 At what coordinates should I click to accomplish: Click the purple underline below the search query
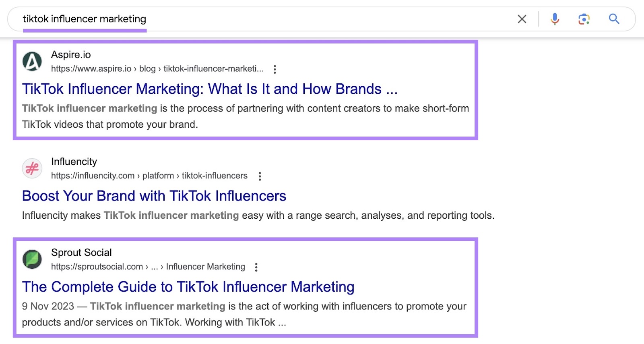(x=85, y=30)
